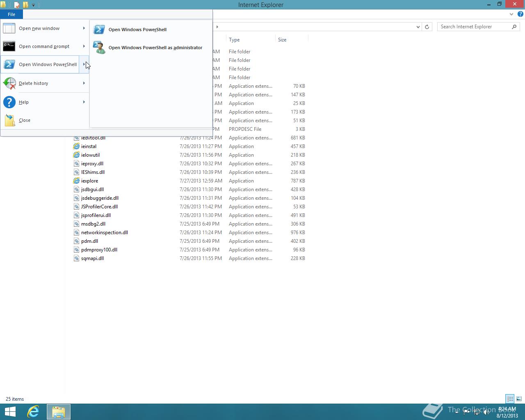525x420 pixels.
Task: Open the address bar history dropdown
Action: click(x=418, y=27)
